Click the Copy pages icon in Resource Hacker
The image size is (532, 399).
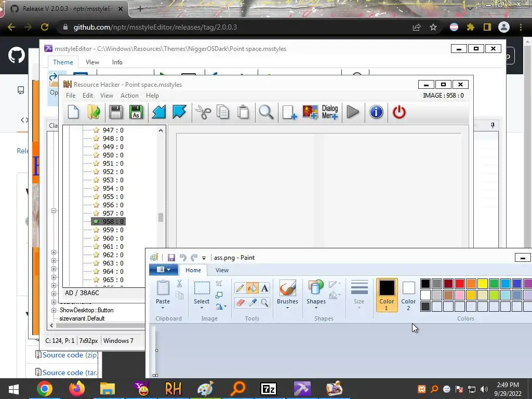click(x=223, y=112)
